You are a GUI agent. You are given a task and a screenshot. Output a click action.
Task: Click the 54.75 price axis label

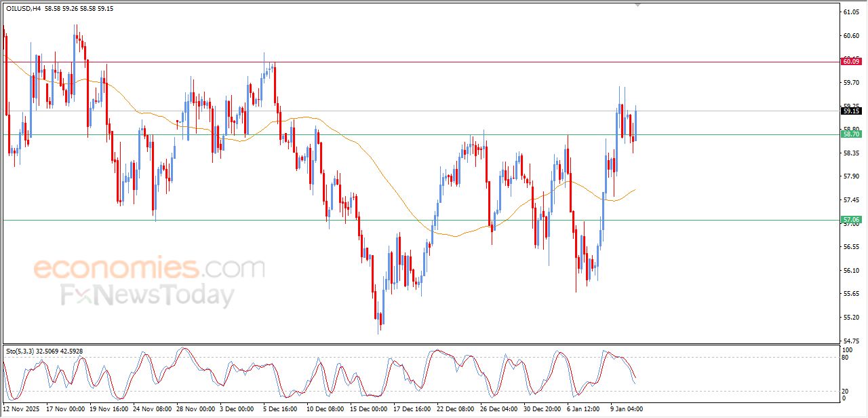click(x=851, y=341)
